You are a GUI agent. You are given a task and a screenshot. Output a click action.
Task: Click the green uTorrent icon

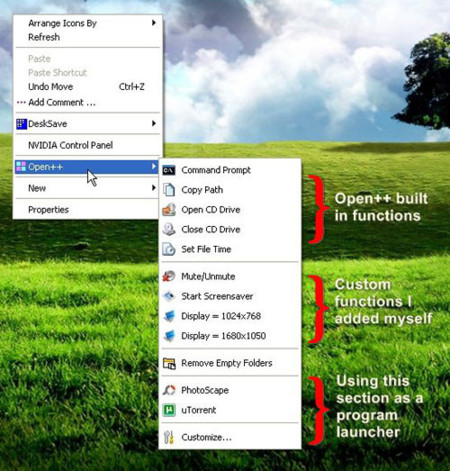pyautogui.click(x=169, y=410)
